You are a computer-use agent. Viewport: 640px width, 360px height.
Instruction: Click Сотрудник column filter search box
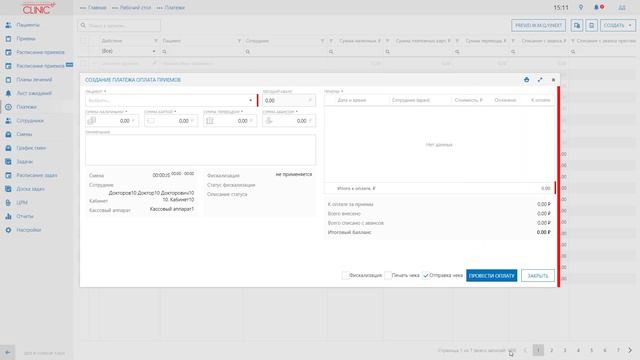tap(285, 51)
